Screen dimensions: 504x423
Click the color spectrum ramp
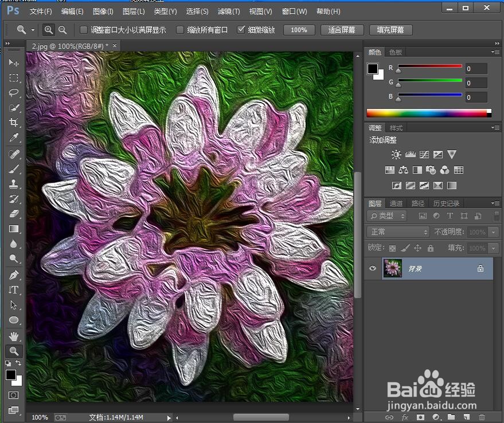(429, 113)
